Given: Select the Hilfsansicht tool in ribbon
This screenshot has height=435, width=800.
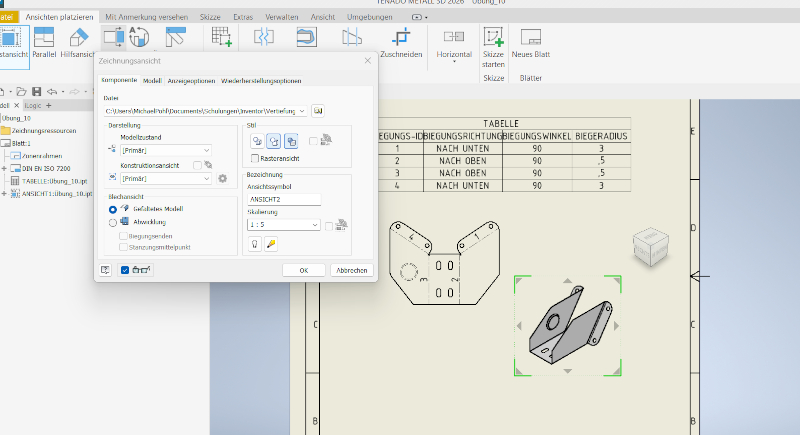Looking at the screenshot, I should click(x=78, y=42).
